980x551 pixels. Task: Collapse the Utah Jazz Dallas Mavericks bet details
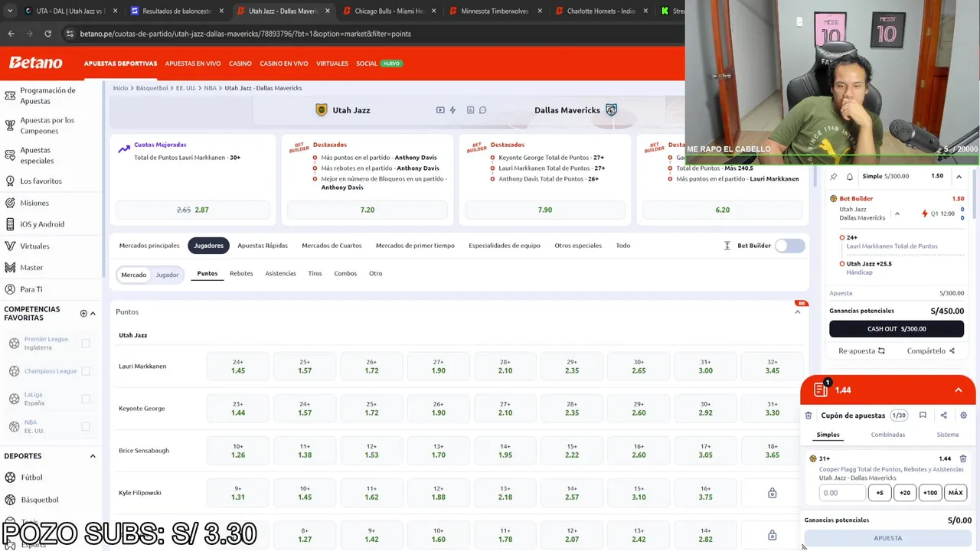point(897,214)
